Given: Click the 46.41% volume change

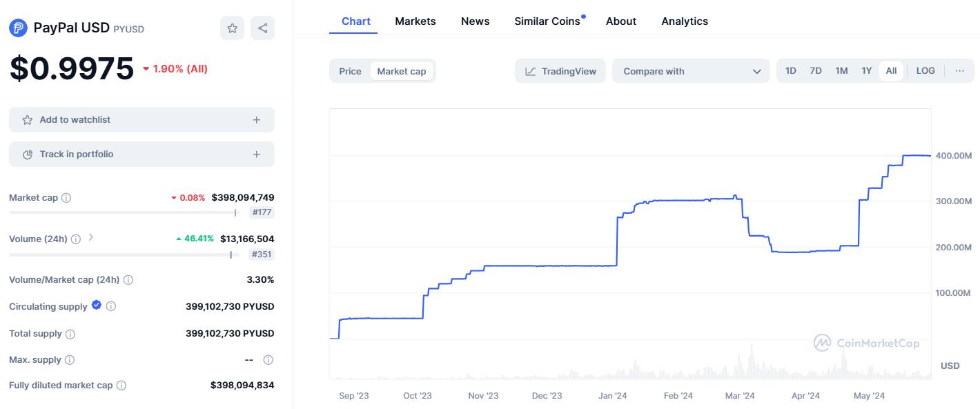Looking at the screenshot, I should click(195, 239).
